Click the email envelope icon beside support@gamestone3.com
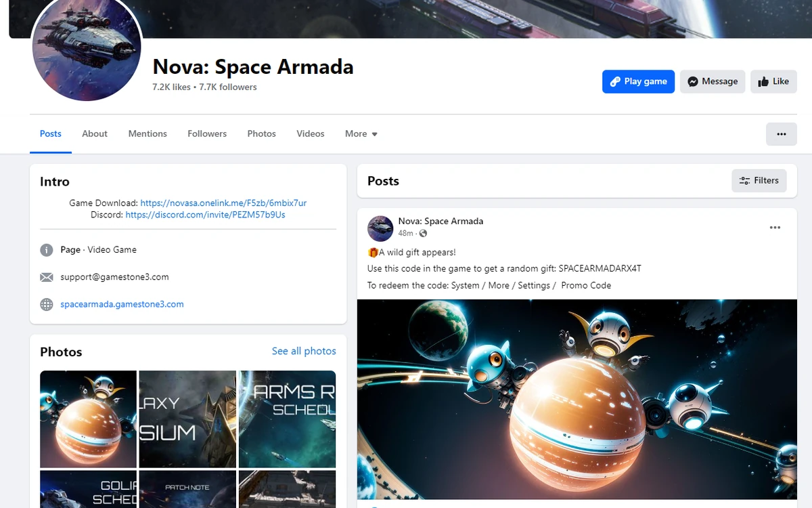 point(46,277)
